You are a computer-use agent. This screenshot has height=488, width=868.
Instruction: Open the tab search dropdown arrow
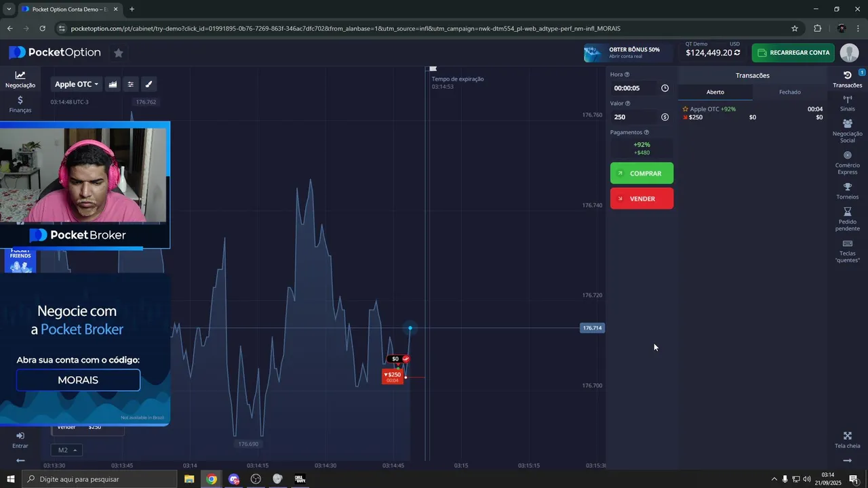9,9
